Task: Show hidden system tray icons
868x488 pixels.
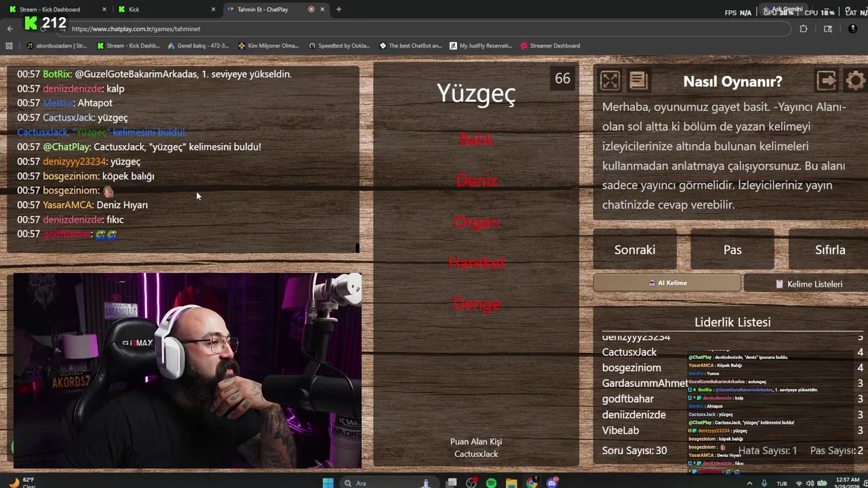Action: tap(749, 483)
